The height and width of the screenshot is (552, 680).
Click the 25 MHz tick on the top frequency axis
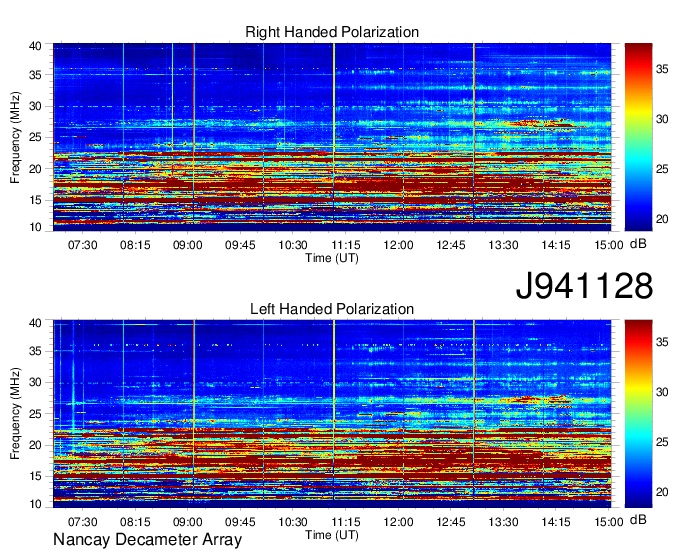pyautogui.click(x=35, y=137)
